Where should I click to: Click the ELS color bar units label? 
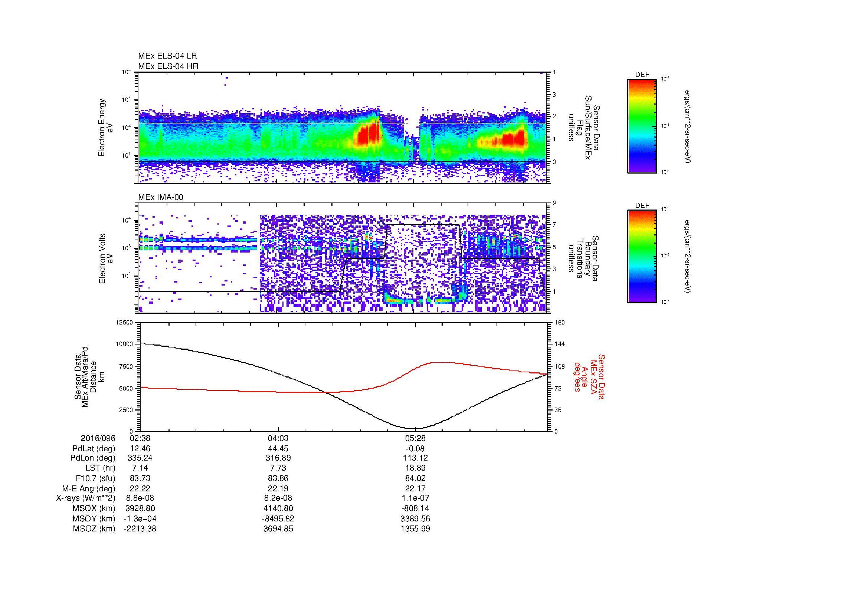[688, 126]
